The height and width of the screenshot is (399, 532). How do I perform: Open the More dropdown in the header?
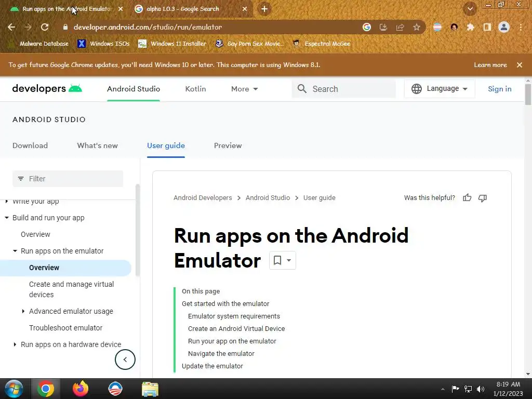(244, 89)
